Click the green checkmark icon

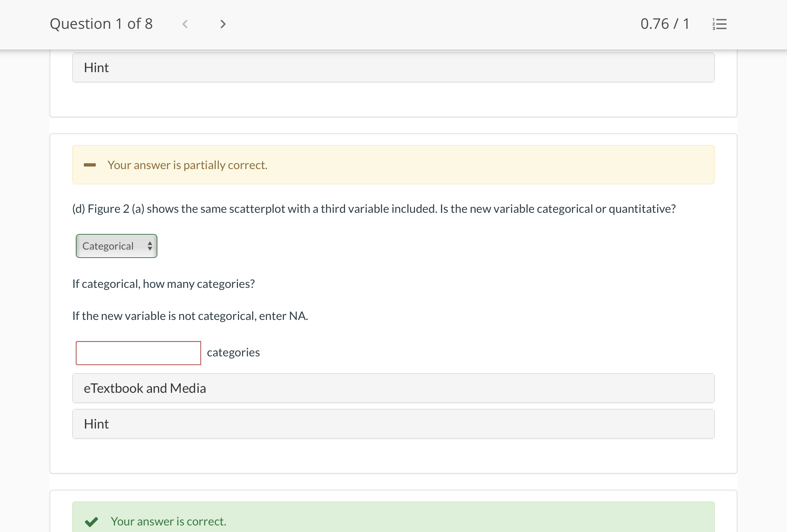[91, 522]
